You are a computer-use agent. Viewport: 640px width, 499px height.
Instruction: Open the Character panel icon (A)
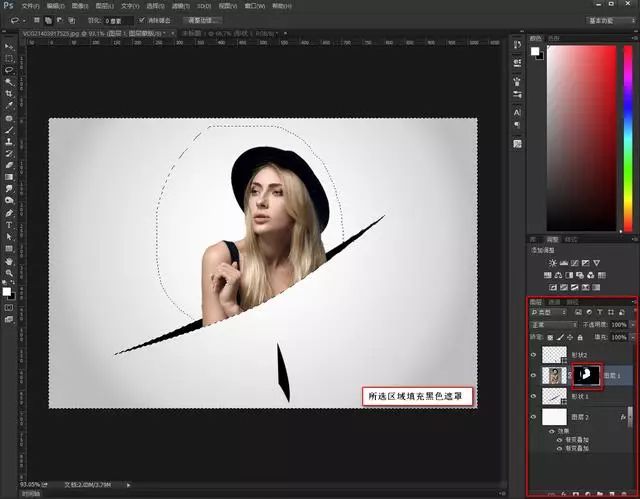(x=517, y=112)
